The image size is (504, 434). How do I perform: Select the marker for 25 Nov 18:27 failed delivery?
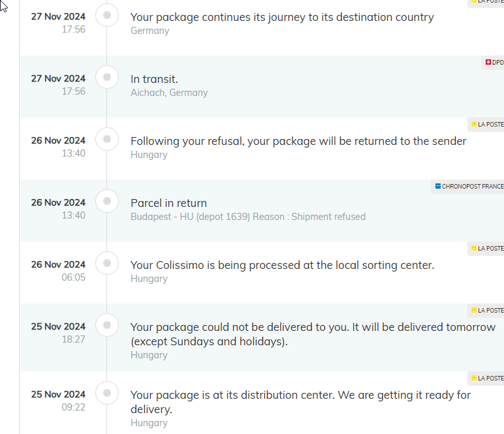click(x=107, y=325)
